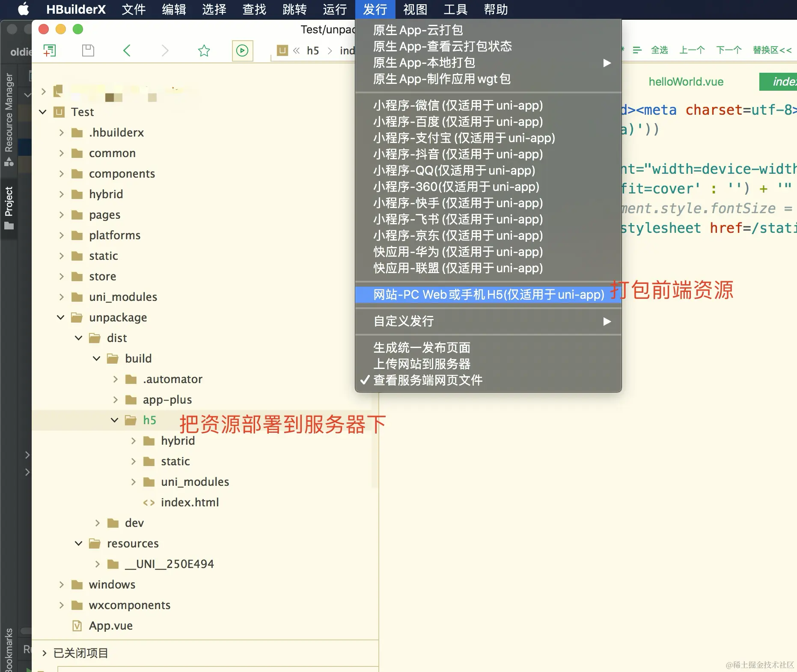Select the dev folder

pos(134,523)
